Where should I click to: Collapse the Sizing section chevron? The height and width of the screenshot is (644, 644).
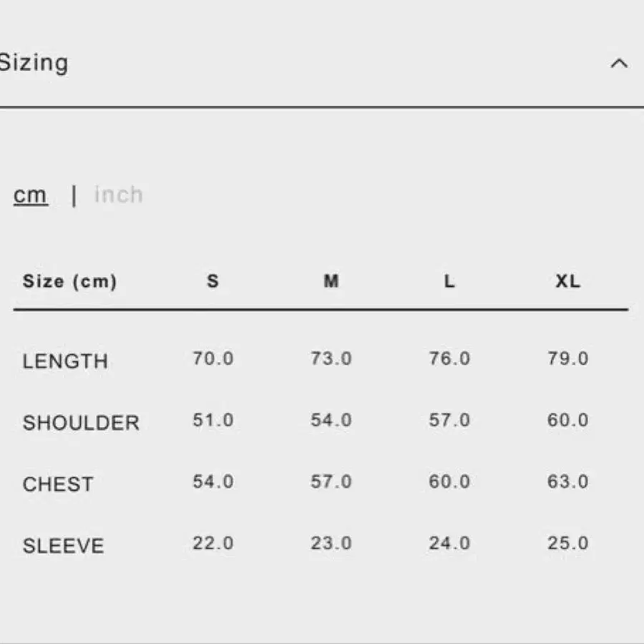619,64
